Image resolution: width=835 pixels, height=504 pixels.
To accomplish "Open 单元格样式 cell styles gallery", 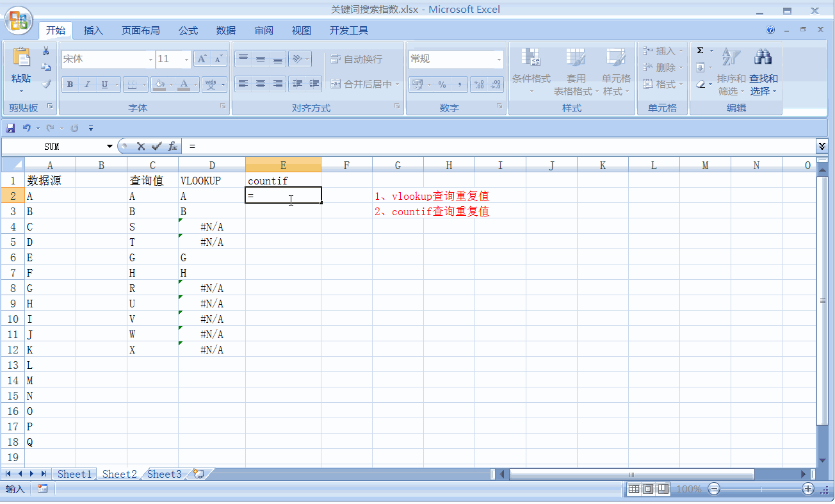I will click(x=616, y=72).
